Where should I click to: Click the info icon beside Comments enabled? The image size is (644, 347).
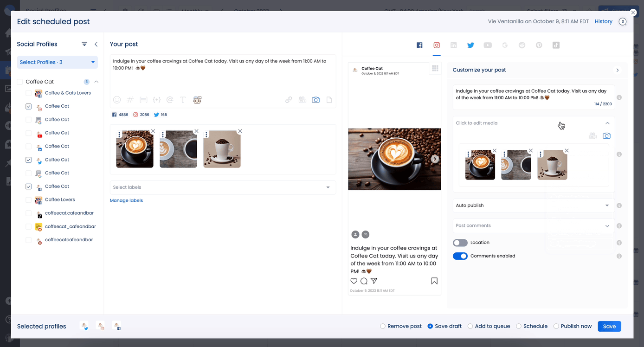click(619, 256)
